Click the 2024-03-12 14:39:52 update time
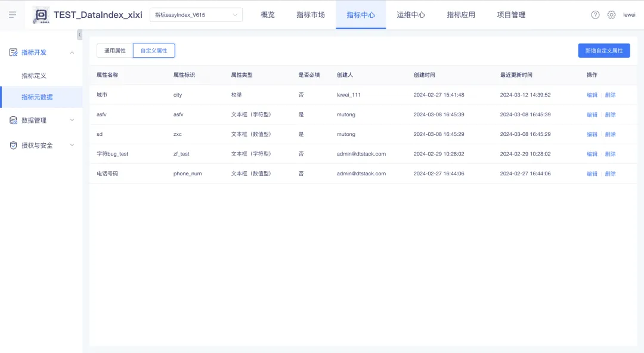 [x=525, y=95]
